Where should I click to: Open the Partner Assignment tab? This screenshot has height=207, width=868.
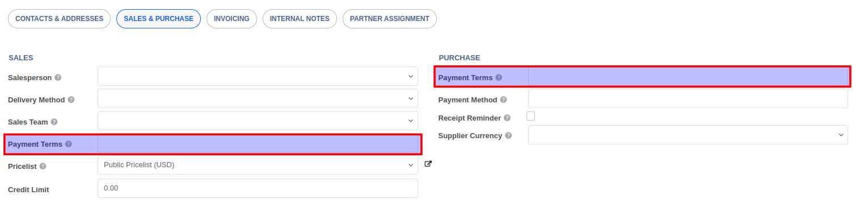click(x=390, y=19)
